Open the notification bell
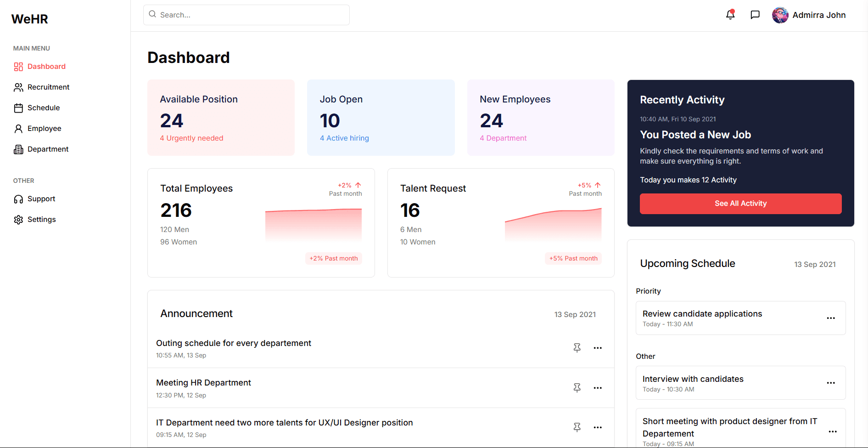Screen dimensions: 868x448 click(730, 15)
